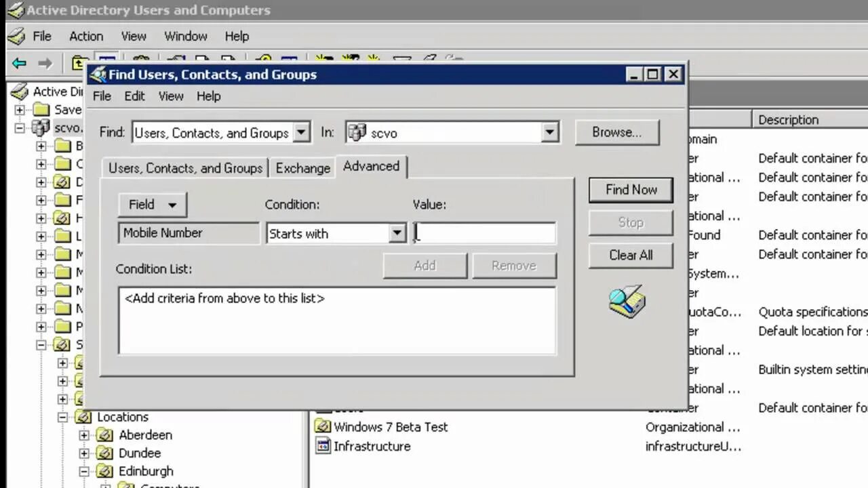Click the console icon left of main File menu
Screen dimensions: 868x488
pyautogui.click(x=16, y=36)
